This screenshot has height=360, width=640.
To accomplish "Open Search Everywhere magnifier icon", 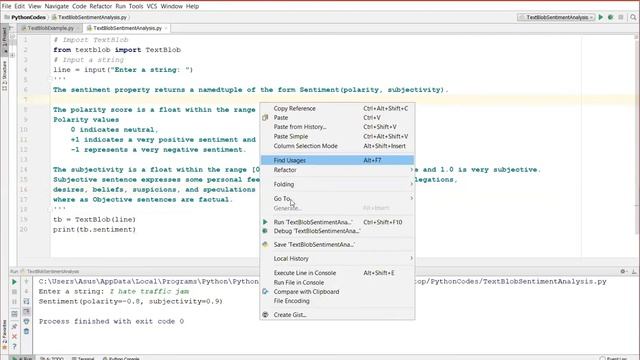I will pyautogui.click(x=633, y=17).
